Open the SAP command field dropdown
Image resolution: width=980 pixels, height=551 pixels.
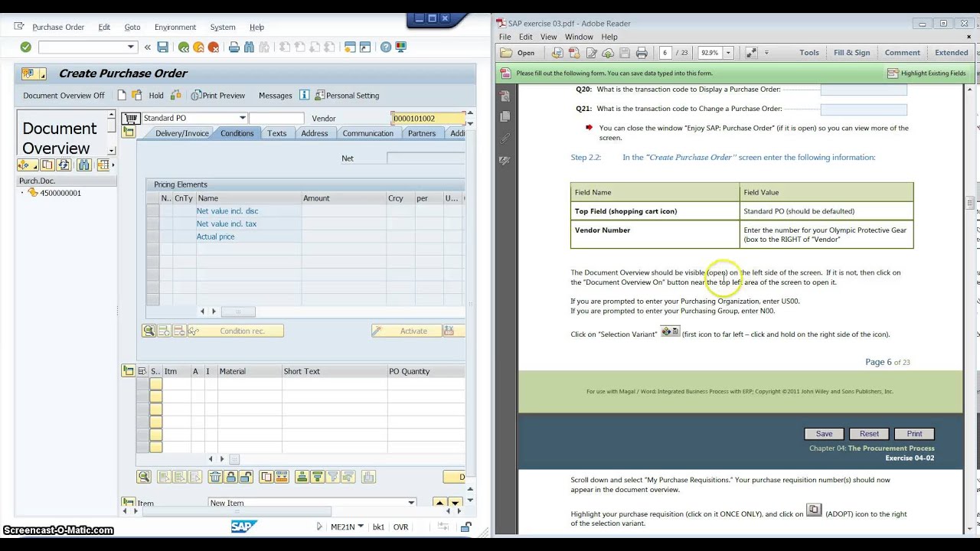(x=131, y=47)
